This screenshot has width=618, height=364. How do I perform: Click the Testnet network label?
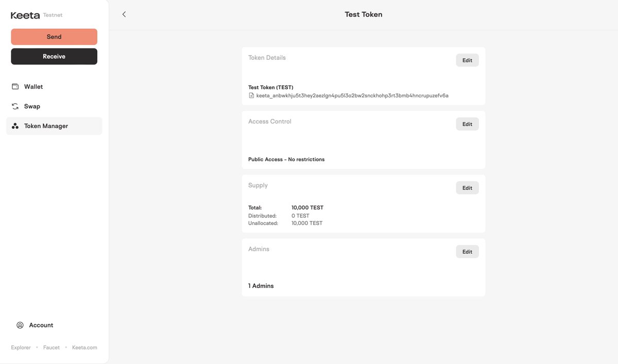tap(53, 15)
